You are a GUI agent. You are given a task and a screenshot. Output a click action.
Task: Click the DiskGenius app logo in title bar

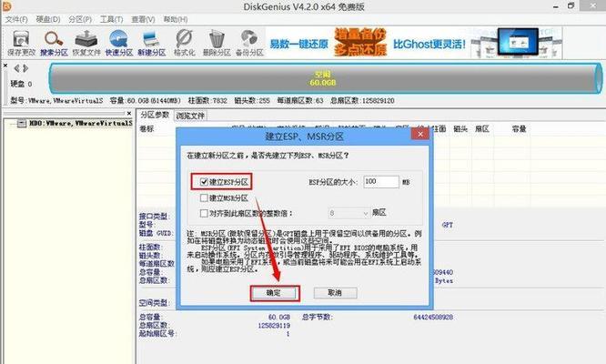6,6
